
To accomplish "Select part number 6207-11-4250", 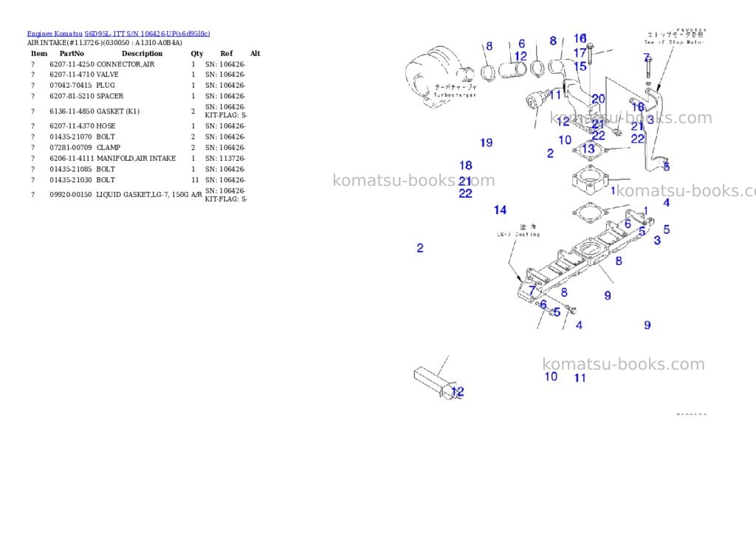I will click(x=72, y=64).
